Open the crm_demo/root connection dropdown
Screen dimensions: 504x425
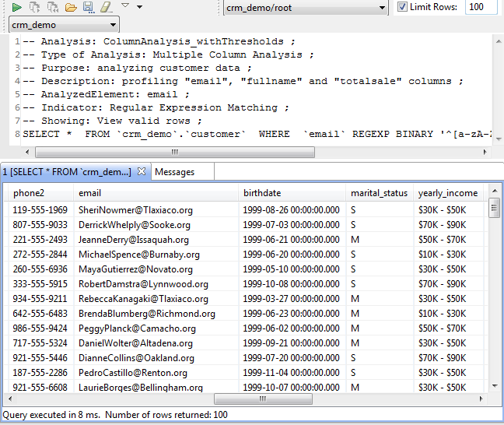(305, 8)
